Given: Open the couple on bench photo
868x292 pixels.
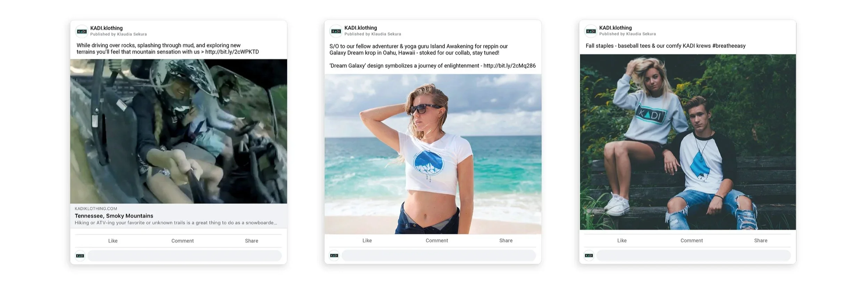Looking at the screenshot, I should point(688,142).
